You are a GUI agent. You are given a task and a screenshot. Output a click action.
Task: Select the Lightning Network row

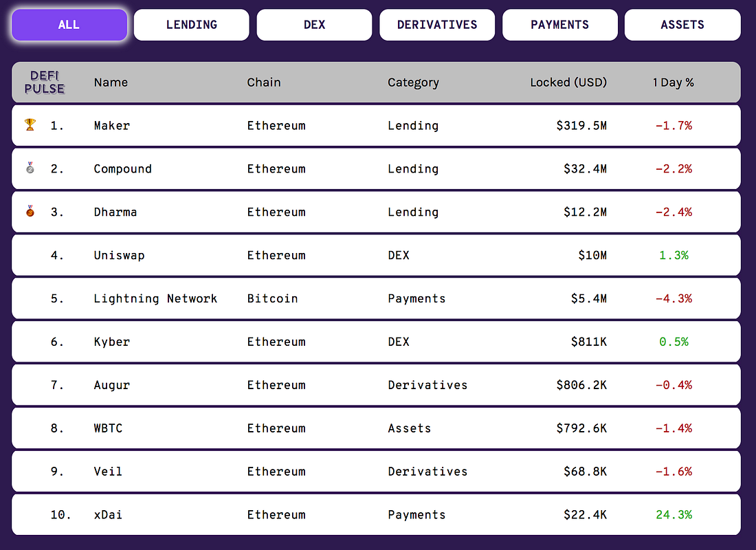pyautogui.click(x=376, y=298)
